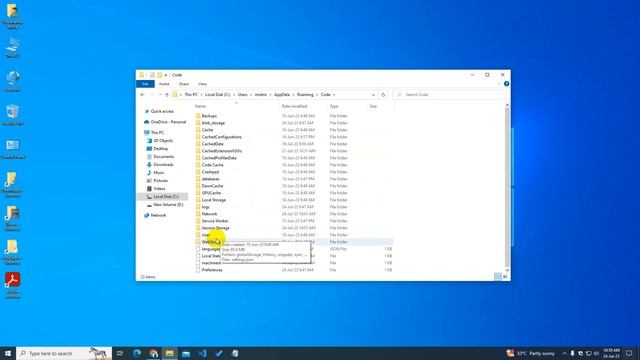Select the Local Storage folder

(x=213, y=200)
